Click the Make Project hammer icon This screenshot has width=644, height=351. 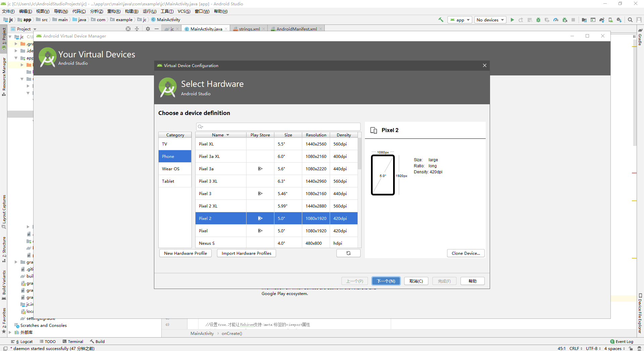coord(441,20)
